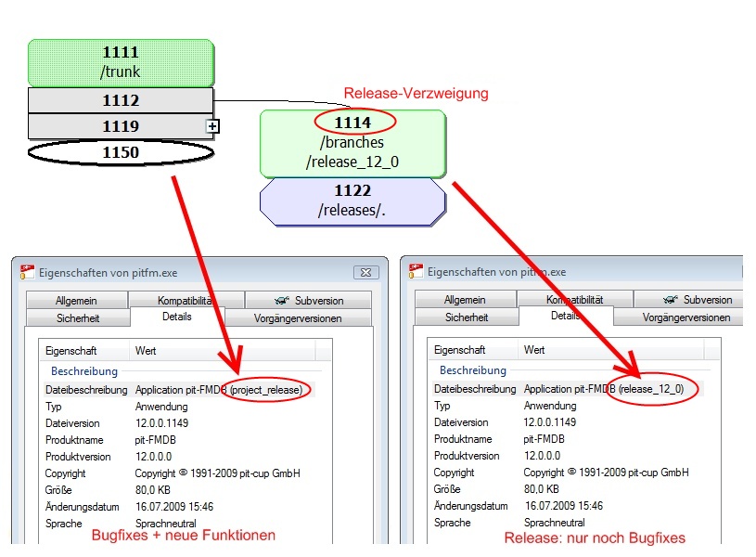756x557 pixels.
Task: Select Änderungsdatum row in right dialog
Action: tap(567, 506)
